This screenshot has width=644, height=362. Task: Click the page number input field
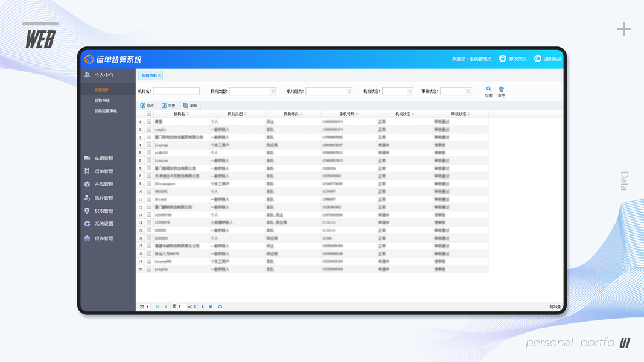pyautogui.click(x=182, y=306)
